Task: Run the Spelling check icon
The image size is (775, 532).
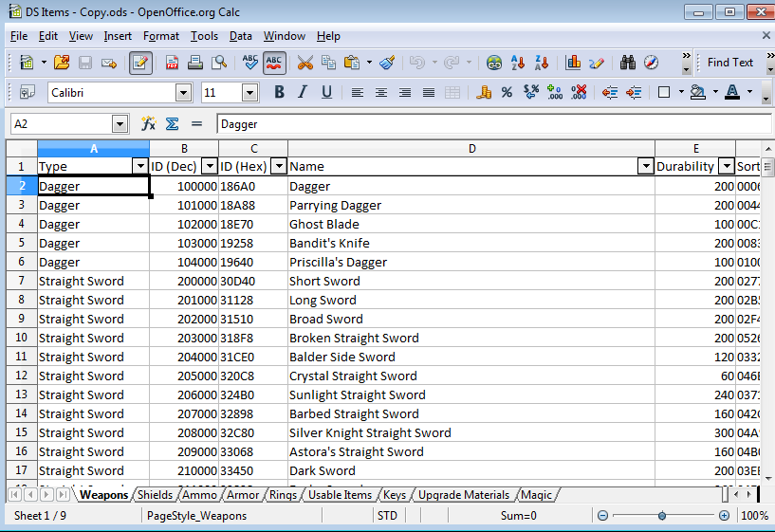Action: tap(250, 63)
